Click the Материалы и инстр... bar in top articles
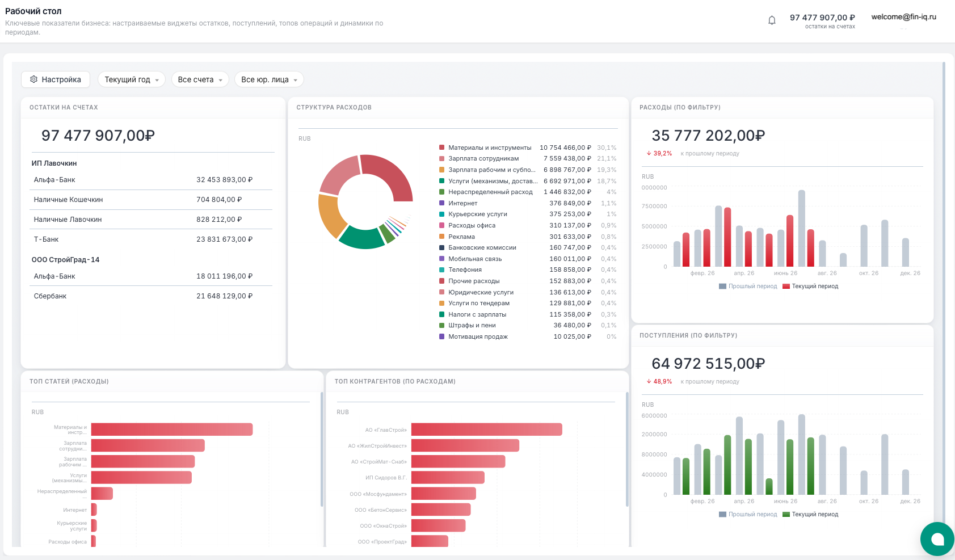The height and width of the screenshot is (560, 955). click(172, 430)
